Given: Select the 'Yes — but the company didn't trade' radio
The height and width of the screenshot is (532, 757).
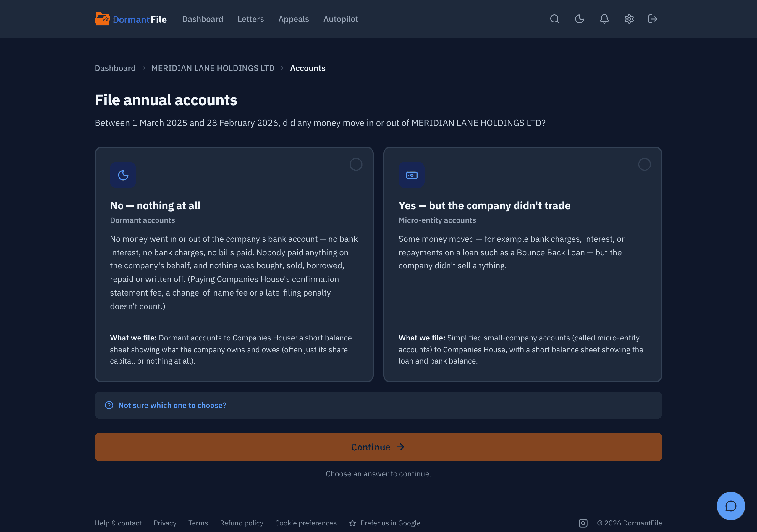Looking at the screenshot, I should pyautogui.click(x=644, y=164).
